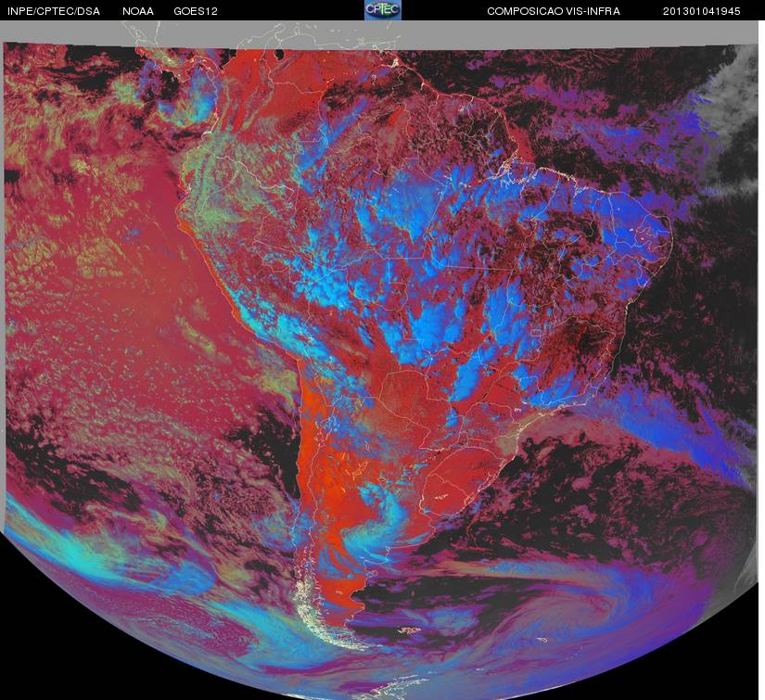Click the GOES12 satellite label
765x700 pixels.
(196, 11)
